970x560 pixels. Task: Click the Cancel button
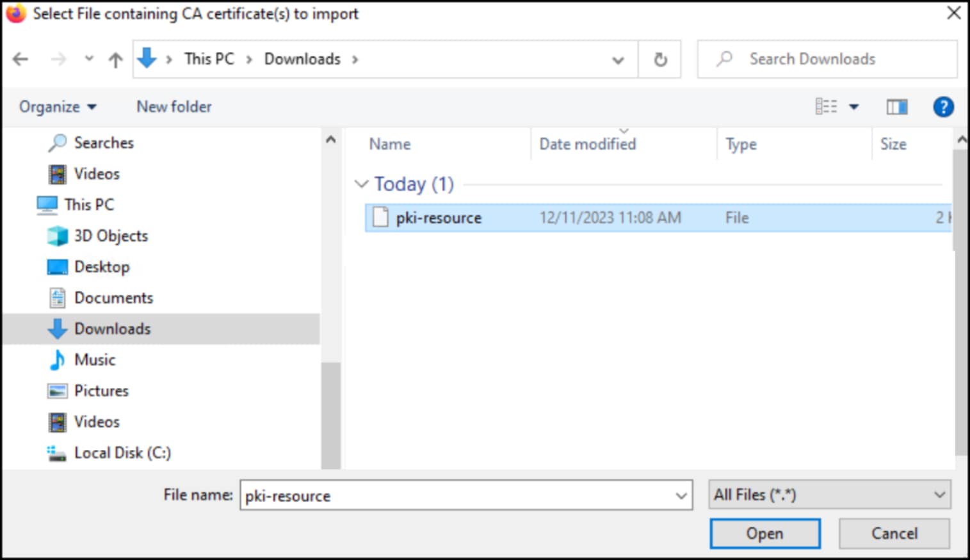point(894,533)
